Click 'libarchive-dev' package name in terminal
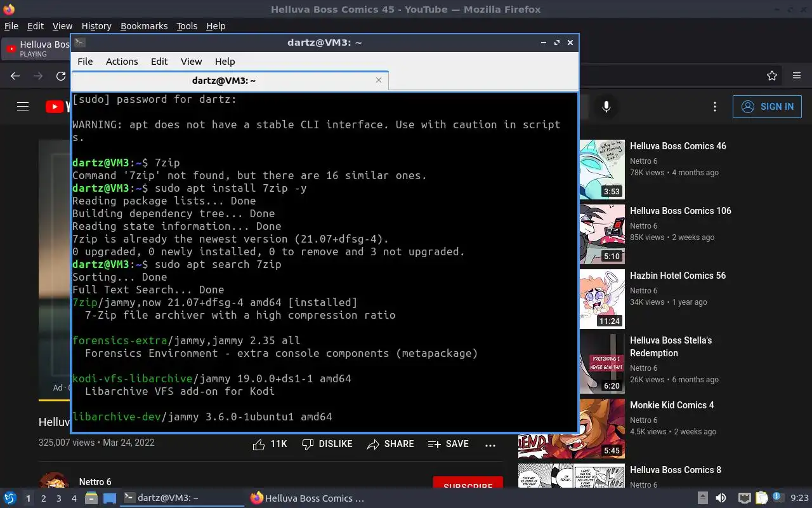This screenshot has width=812, height=508. pyautogui.click(x=117, y=417)
